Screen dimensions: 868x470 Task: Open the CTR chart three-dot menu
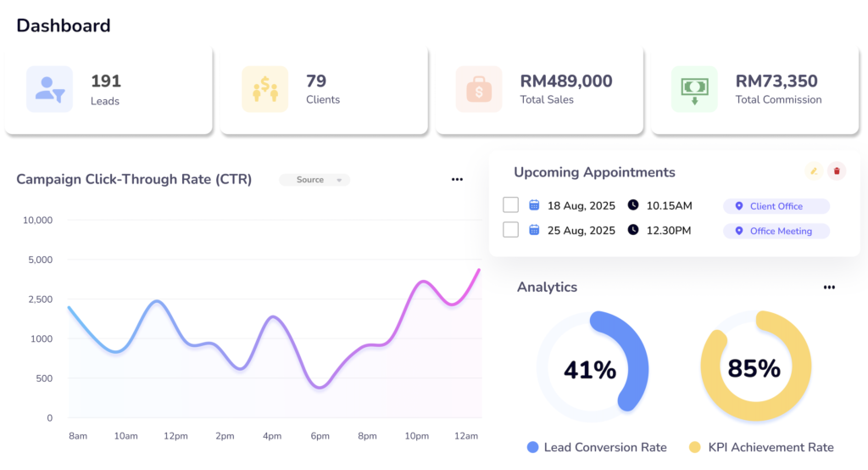(x=457, y=180)
